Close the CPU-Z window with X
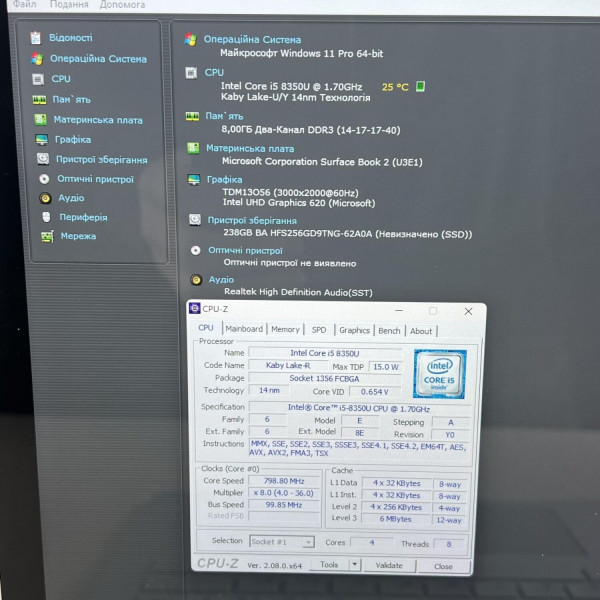Screen dimensions: 600x600 (468, 311)
